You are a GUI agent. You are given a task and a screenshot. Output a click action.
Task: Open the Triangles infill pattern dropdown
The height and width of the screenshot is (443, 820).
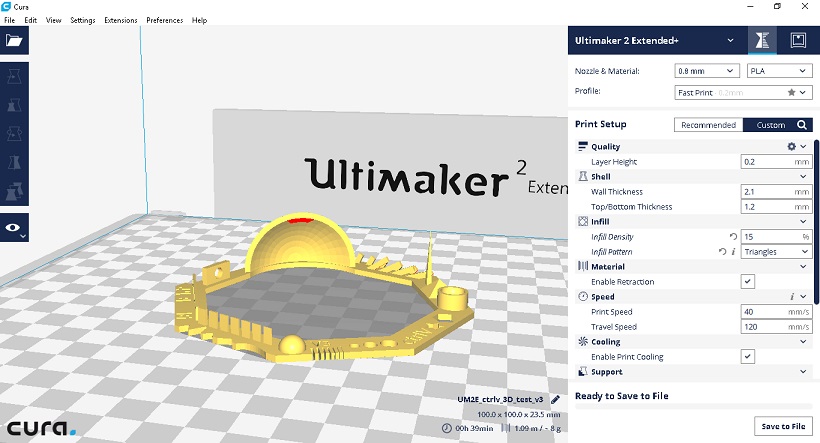[777, 252]
